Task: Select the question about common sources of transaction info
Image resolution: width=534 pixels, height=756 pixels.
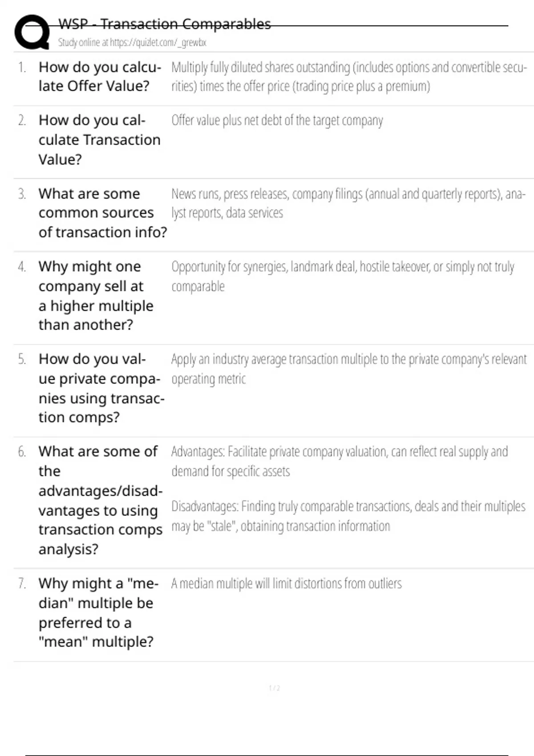Action: [102, 213]
